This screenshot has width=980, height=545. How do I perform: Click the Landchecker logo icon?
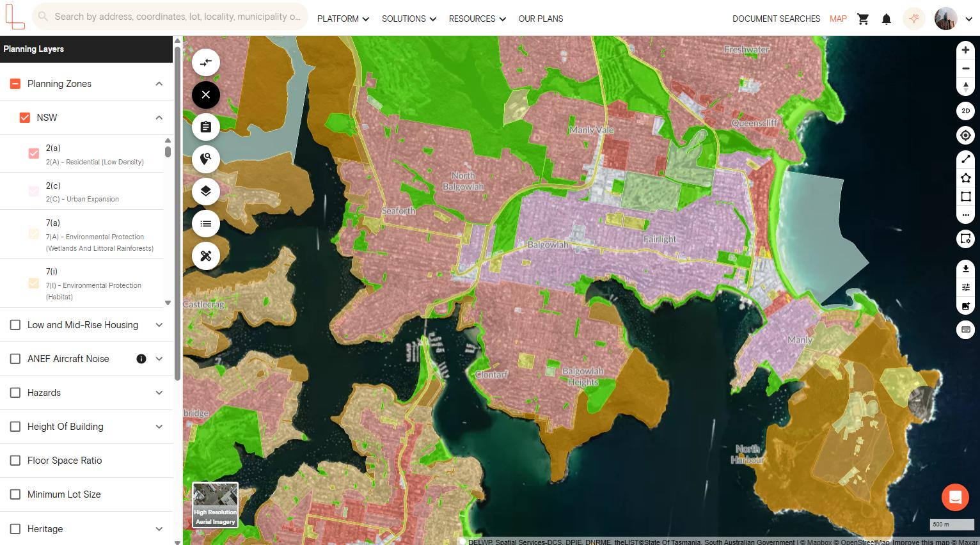point(15,17)
